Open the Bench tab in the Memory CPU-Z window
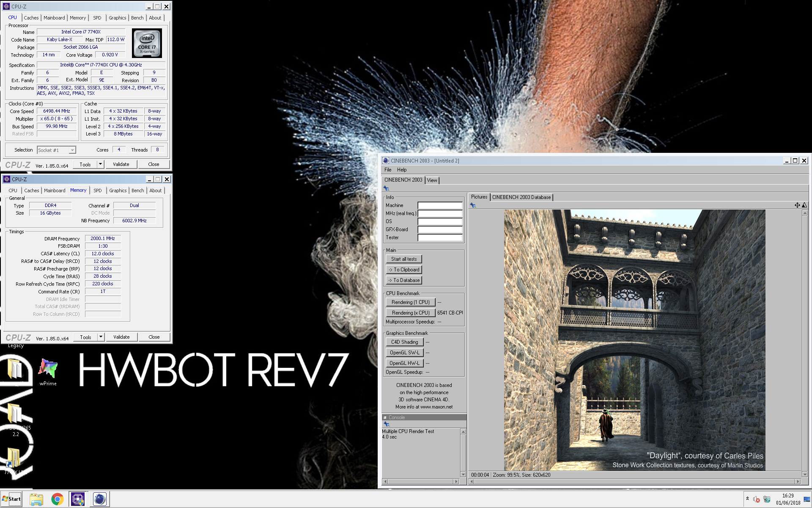The width and height of the screenshot is (812, 508). (138, 190)
